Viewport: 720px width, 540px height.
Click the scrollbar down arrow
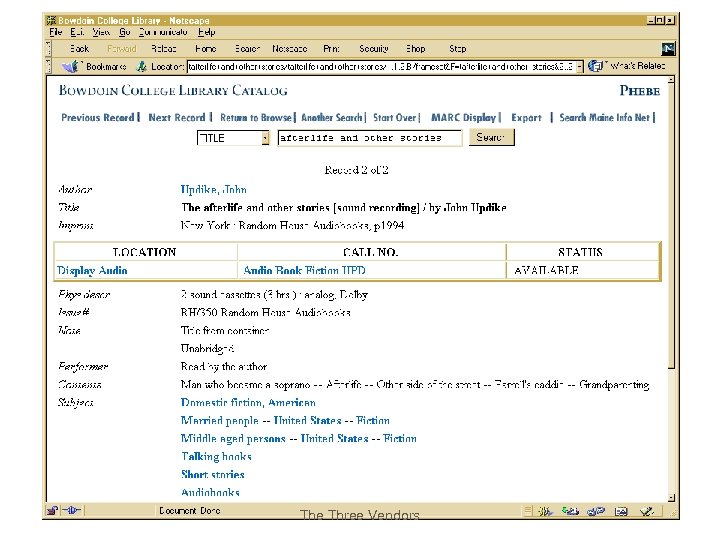point(671,498)
